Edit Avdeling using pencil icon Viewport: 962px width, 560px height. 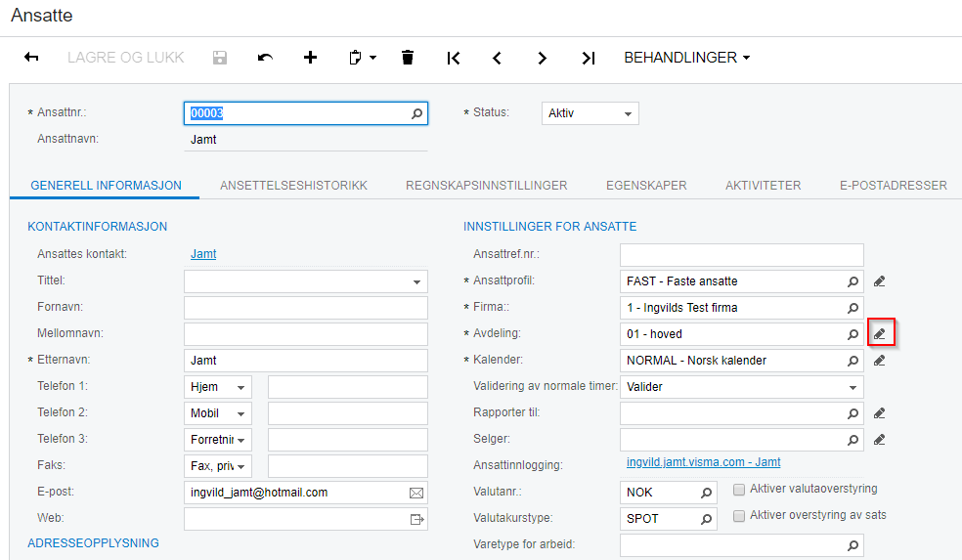(880, 333)
